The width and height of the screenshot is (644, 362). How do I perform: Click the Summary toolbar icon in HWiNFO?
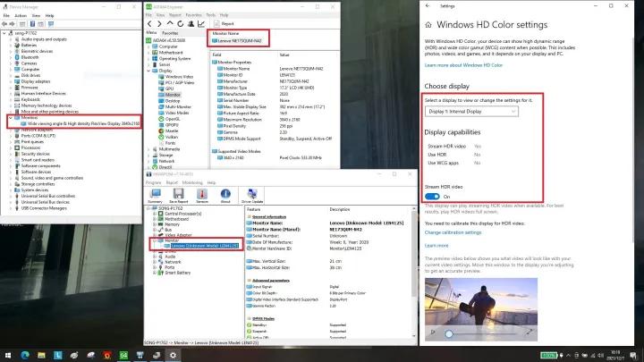pos(156,194)
